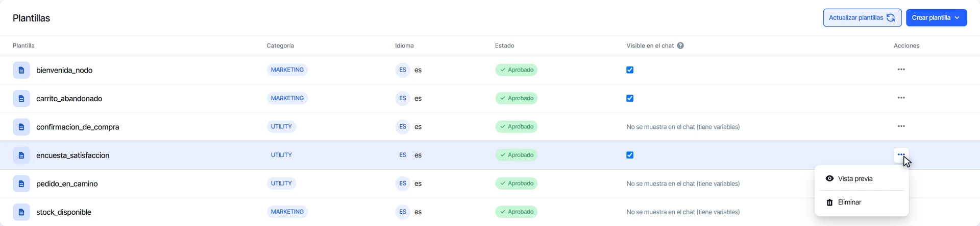Click the ES language badge for carrito_abandonado
The height and width of the screenshot is (226, 980).
coord(403,98)
